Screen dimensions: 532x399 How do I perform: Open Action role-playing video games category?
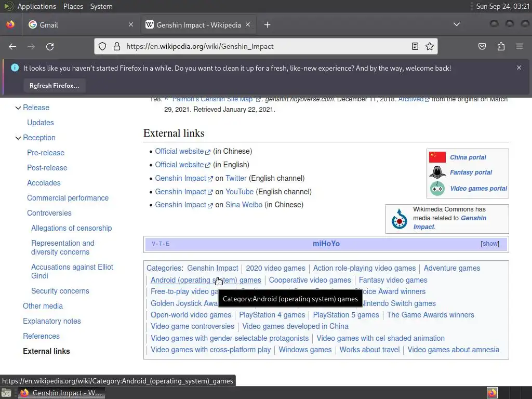(x=364, y=269)
